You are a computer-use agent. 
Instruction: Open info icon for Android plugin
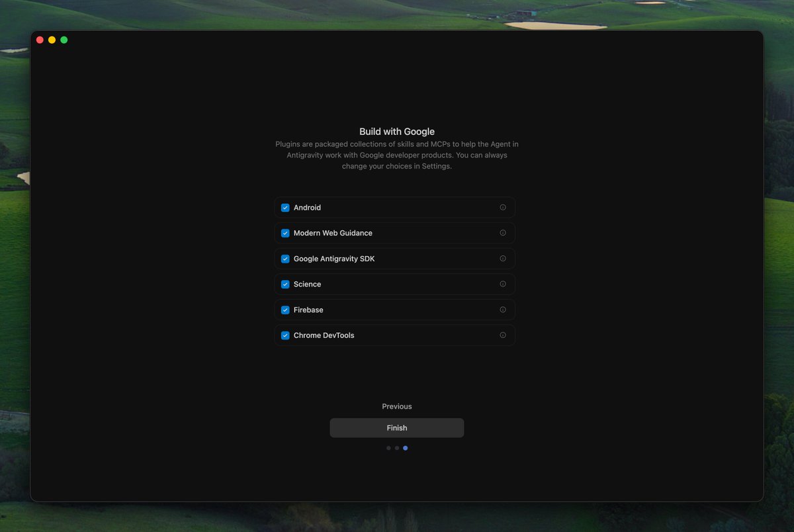point(503,207)
